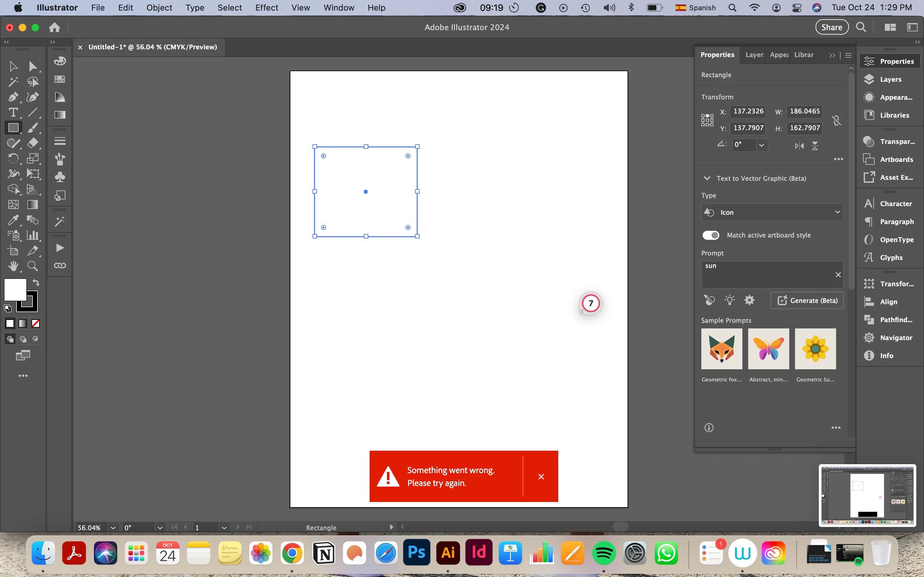Image resolution: width=924 pixels, height=577 pixels.
Task: Click the Generate (Beta) button
Action: tap(807, 301)
